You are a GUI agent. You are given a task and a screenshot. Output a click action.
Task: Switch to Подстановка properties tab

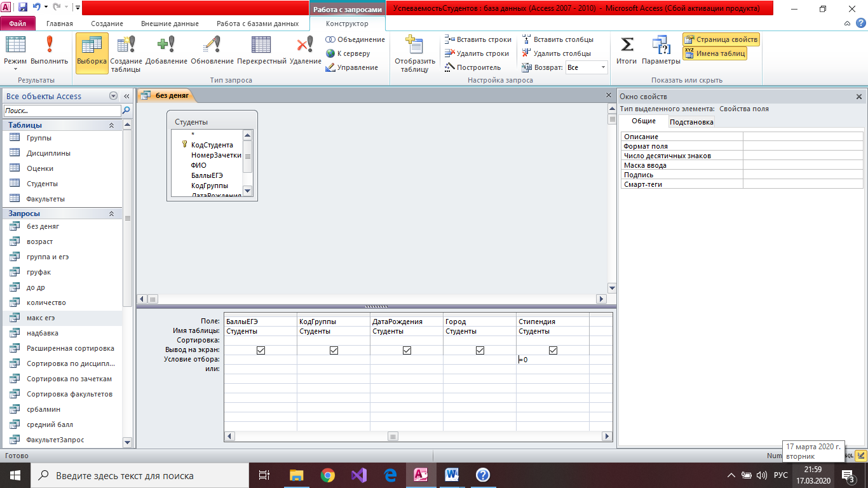pyautogui.click(x=691, y=121)
